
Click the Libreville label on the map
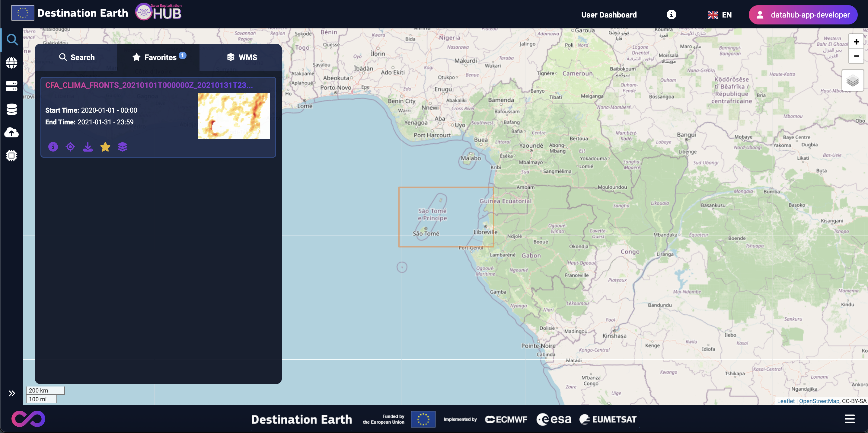click(x=485, y=232)
